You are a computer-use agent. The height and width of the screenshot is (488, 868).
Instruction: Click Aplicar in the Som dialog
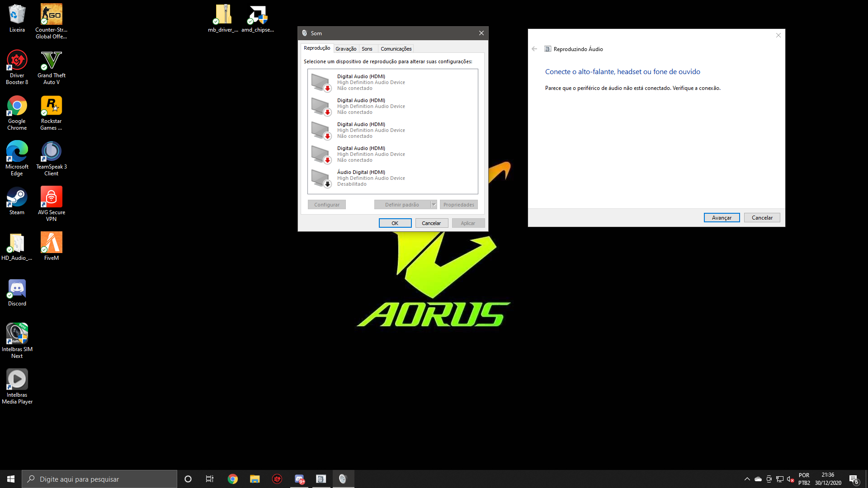click(468, 223)
